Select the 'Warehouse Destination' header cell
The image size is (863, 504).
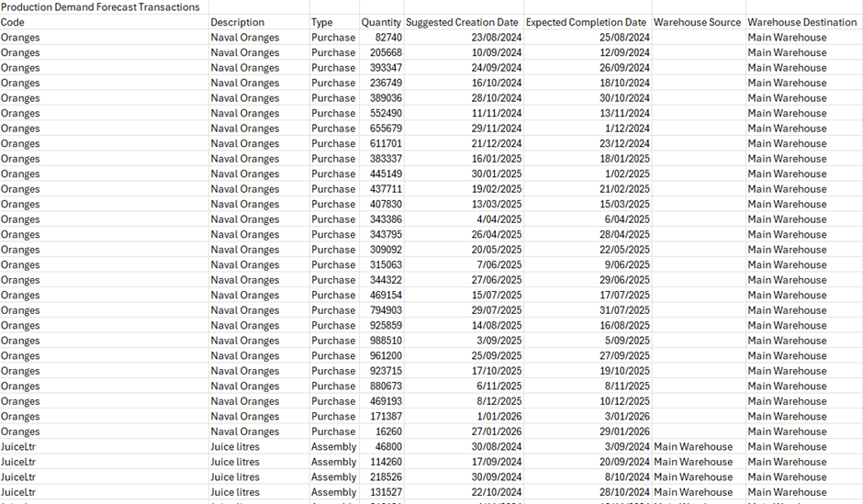pyautogui.click(x=802, y=22)
